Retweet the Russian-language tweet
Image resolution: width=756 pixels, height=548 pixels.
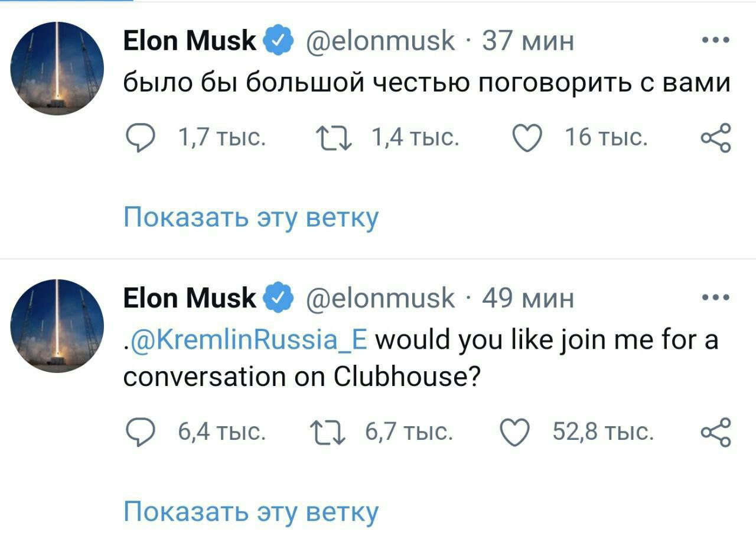(335, 139)
